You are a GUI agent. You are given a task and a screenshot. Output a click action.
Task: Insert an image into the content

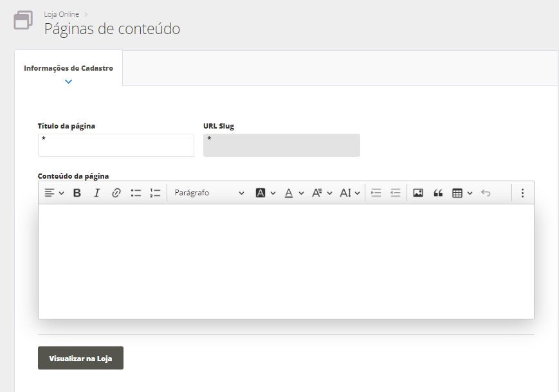click(x=418, y=193)
